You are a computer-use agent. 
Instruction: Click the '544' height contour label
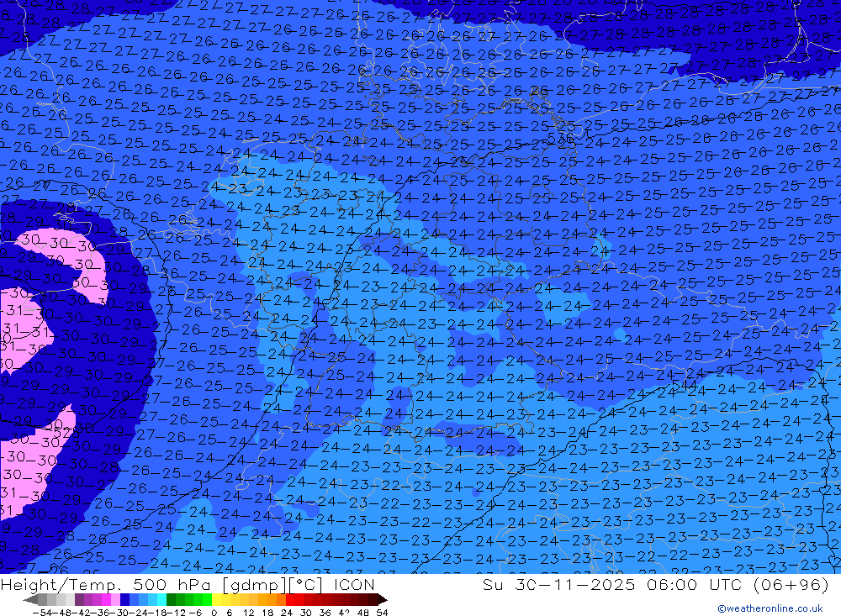pos(684,386)
